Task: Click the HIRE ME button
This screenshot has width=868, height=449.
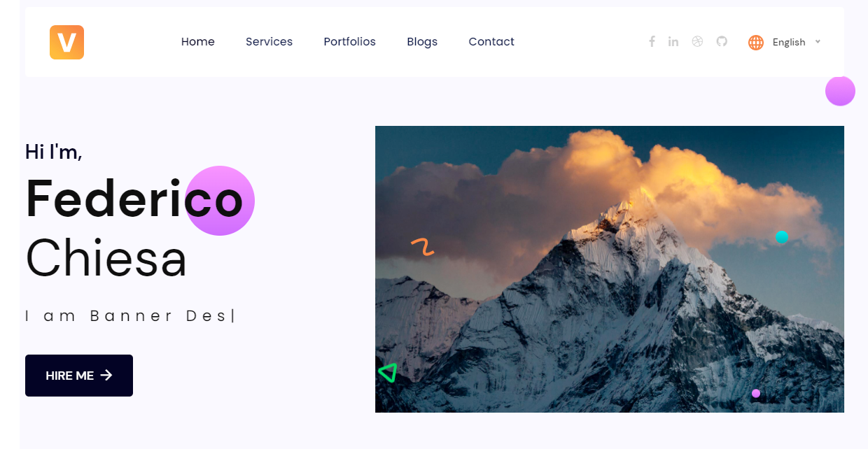Action: tap(79, 376)
